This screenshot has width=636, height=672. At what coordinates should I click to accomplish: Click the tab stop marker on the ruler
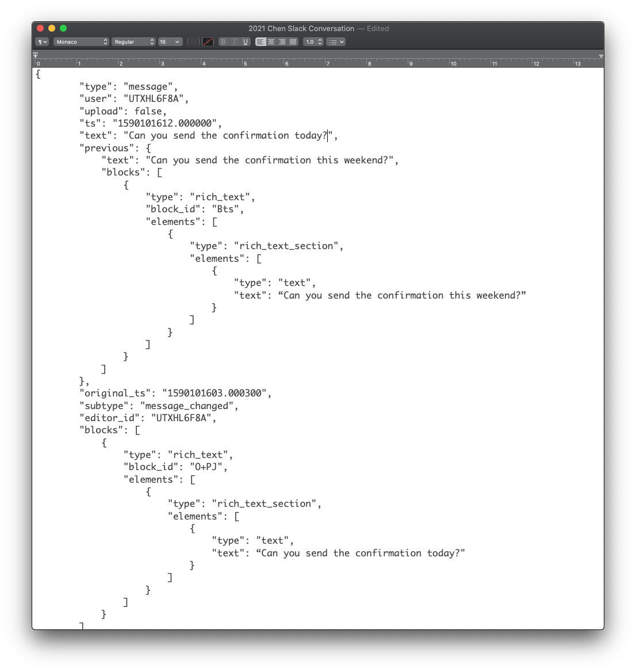tap(36, 55)
